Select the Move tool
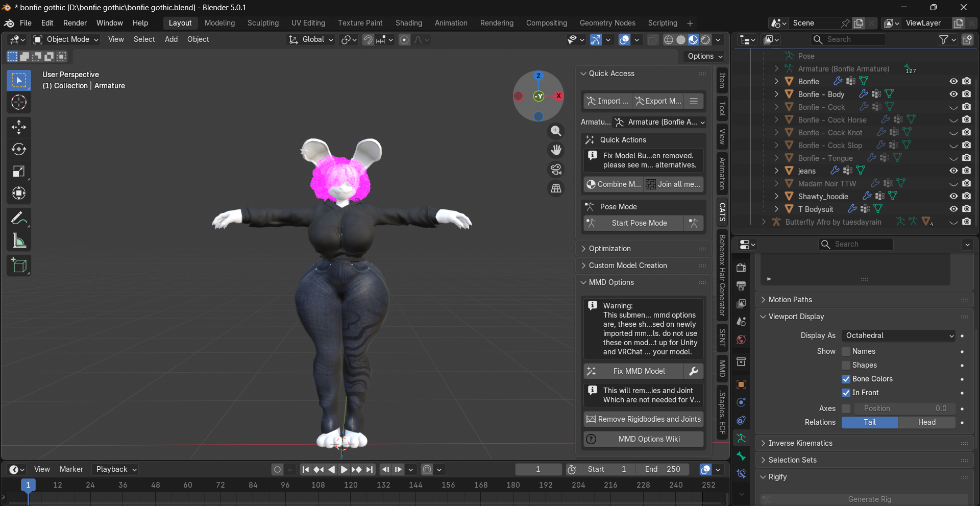980x506 pixels. tap(19, 127)
